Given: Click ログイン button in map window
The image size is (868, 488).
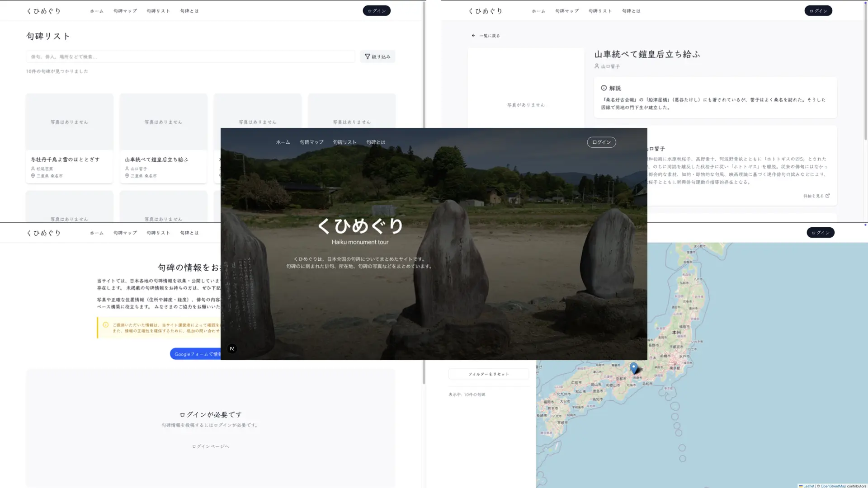Looking at the screenshot, I should (x=821, y=233).
